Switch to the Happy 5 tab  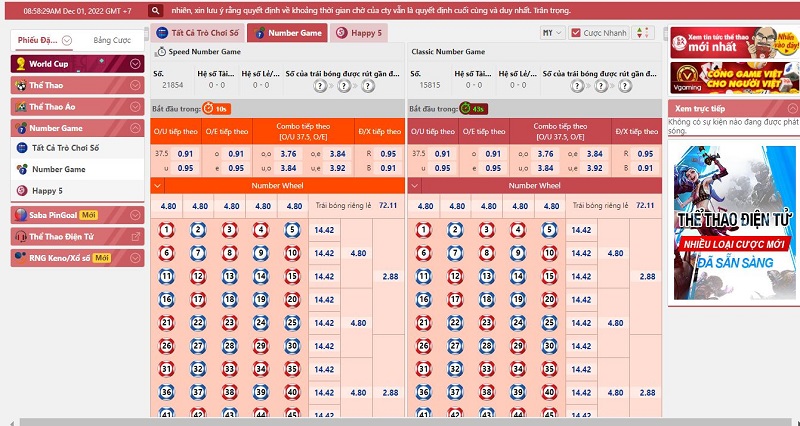coord(359,33)
